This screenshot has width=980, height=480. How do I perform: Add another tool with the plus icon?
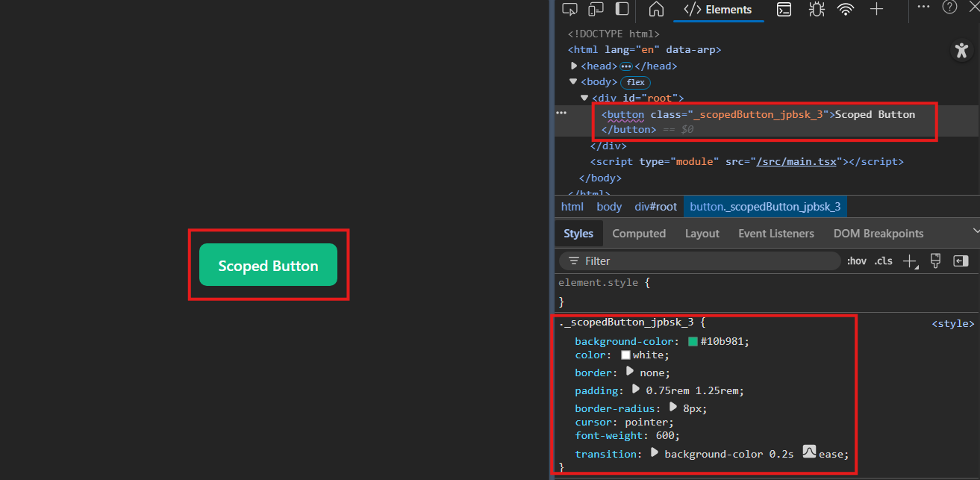click(x=877, y=9)
